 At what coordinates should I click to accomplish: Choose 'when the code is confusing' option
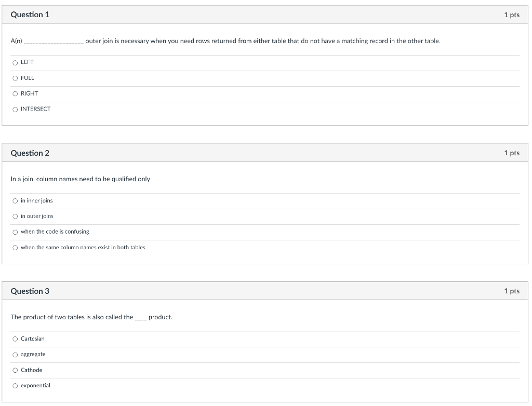click(15, 232)
